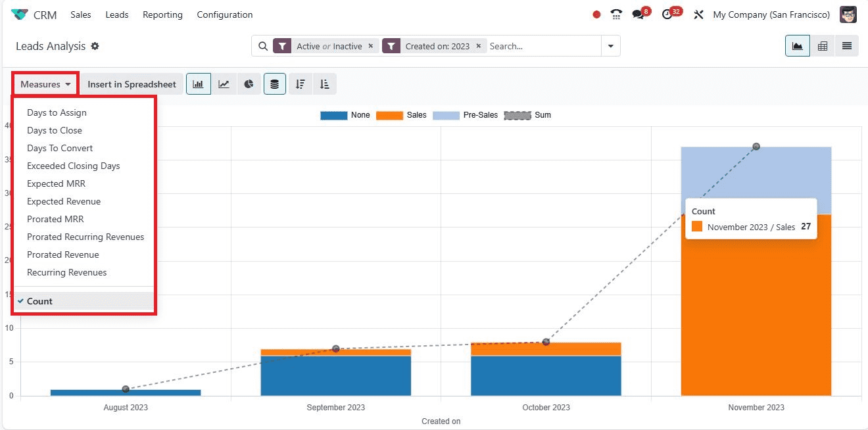Open activities clock icon

667,14
